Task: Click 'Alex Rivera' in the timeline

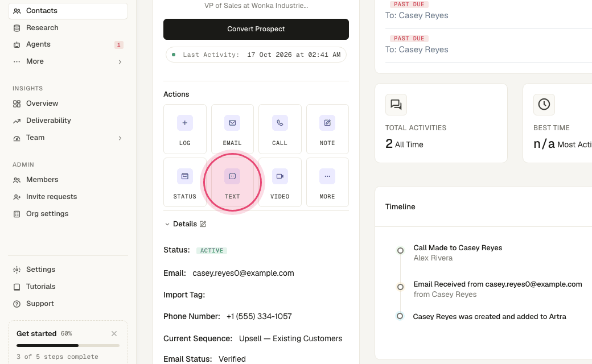Action: coord(433,258)
